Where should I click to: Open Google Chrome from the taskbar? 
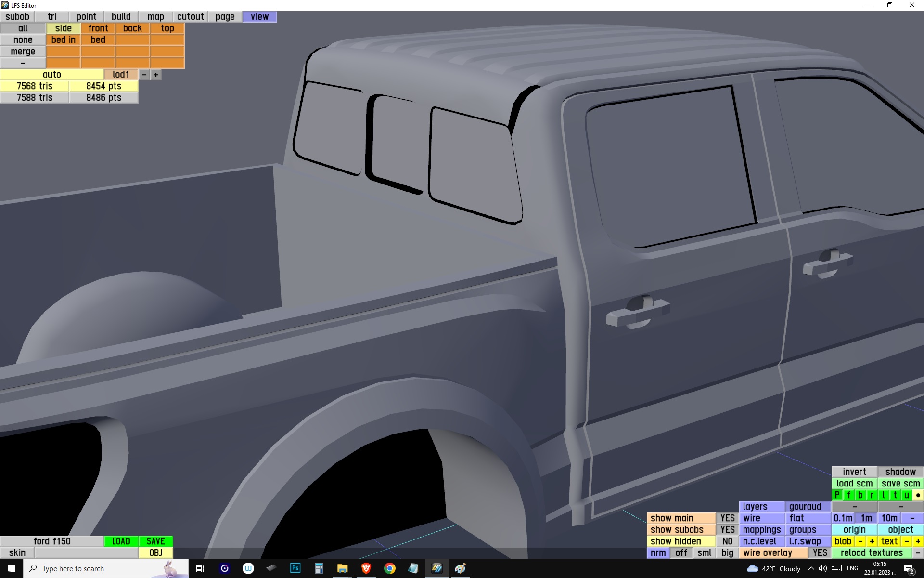click(389, 568)
